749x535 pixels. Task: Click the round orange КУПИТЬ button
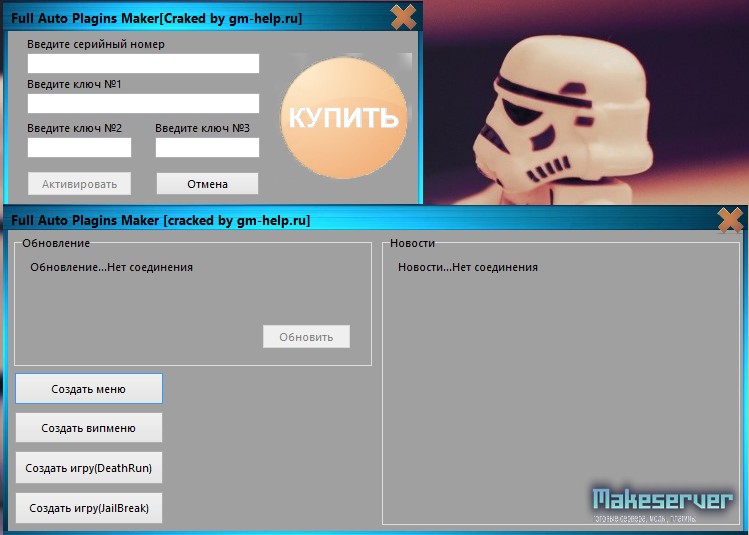[x=343, y=118]
